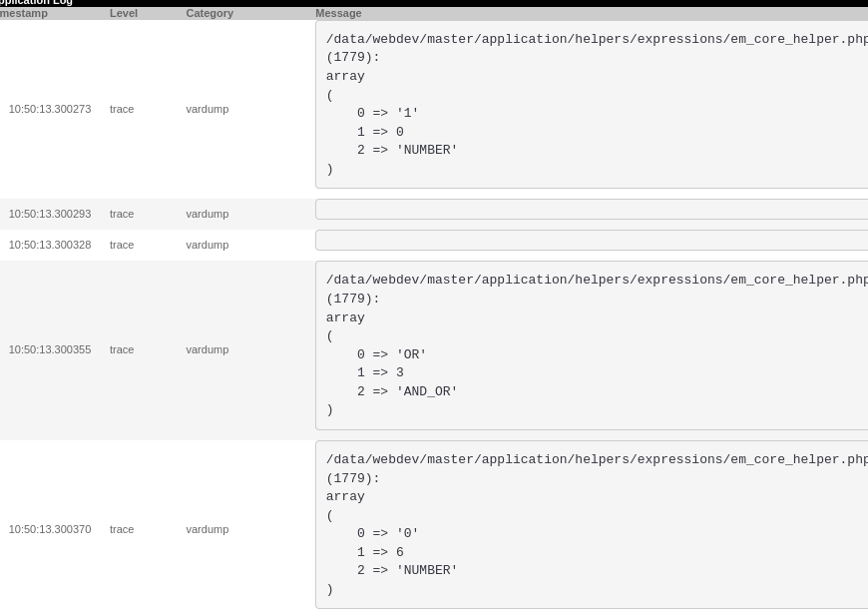The height and width of the screenshot is (615, 868).
Task: Select the 10:50:13.300328 timestamp cell
Action: (x=50, y=245)
